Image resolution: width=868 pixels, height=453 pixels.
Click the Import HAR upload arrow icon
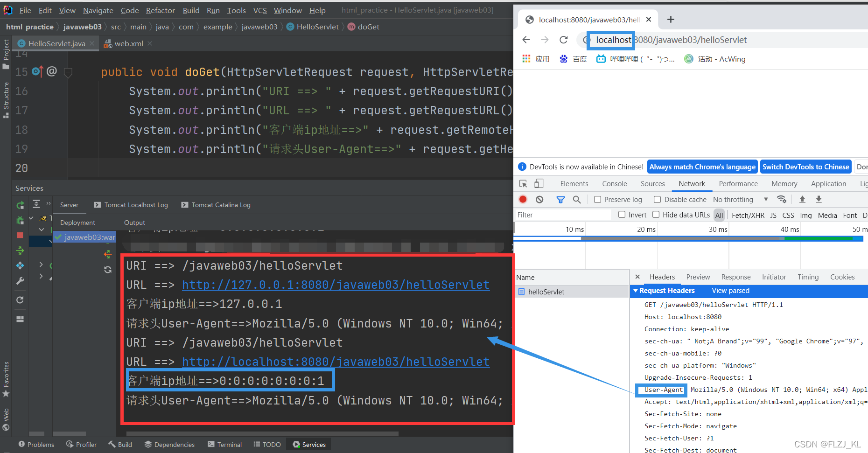(802, 199)
